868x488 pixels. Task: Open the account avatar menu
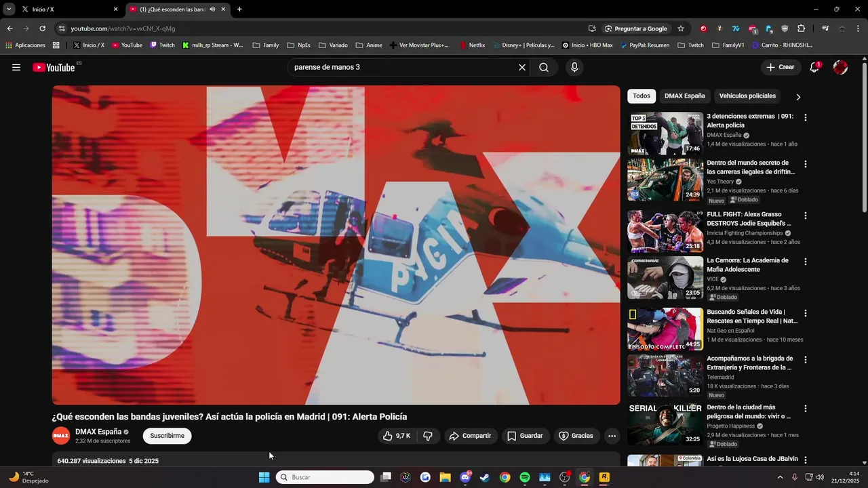[x=840, y=67]
